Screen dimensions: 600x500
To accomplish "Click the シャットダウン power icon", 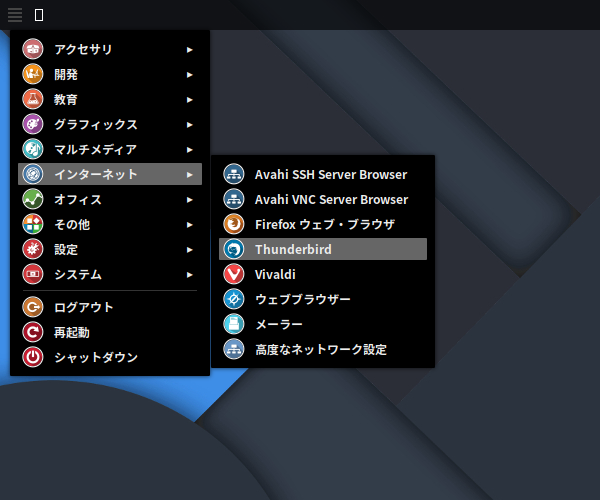I will click(x=33, y=357).
